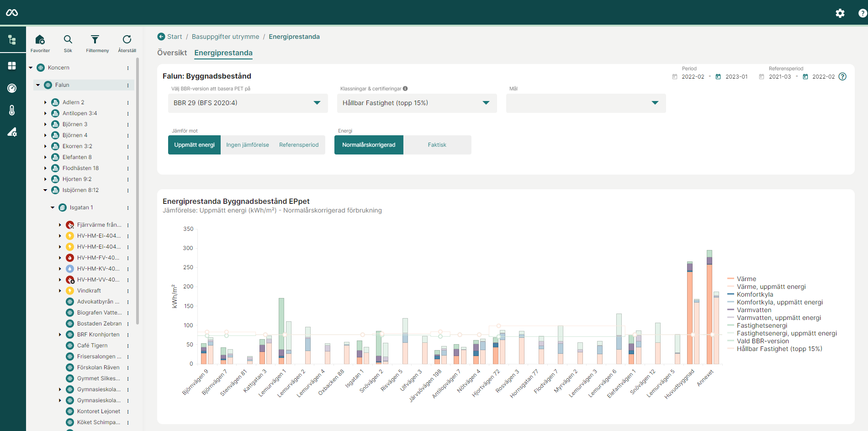Click the tree panel vertical scrollbar

[x=138, y=192]
